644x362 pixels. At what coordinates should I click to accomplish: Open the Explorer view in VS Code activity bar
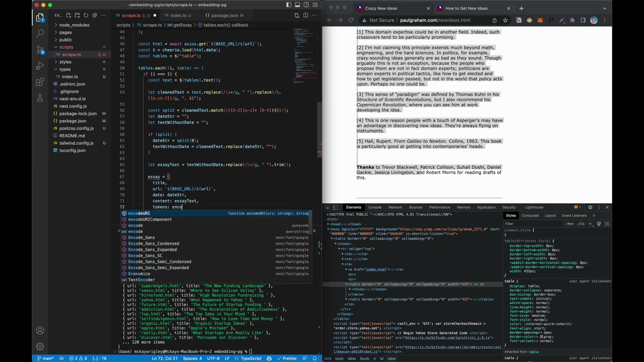40,18
